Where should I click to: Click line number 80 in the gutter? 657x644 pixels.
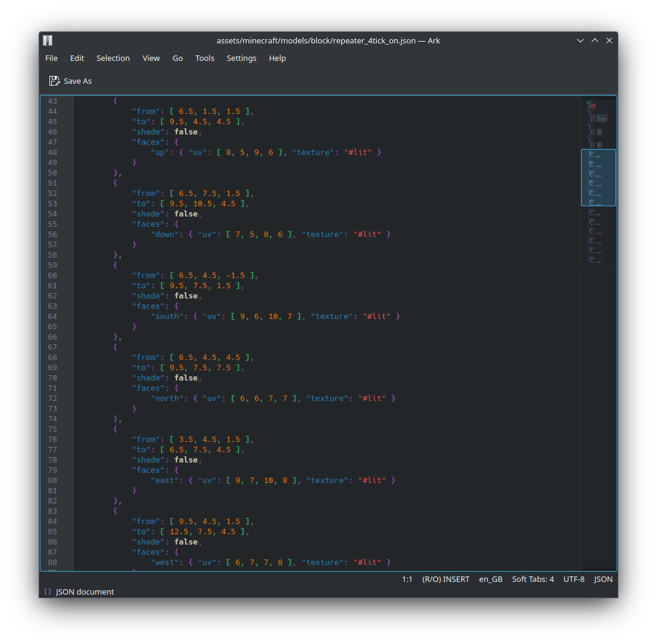(x=52, y=481)
